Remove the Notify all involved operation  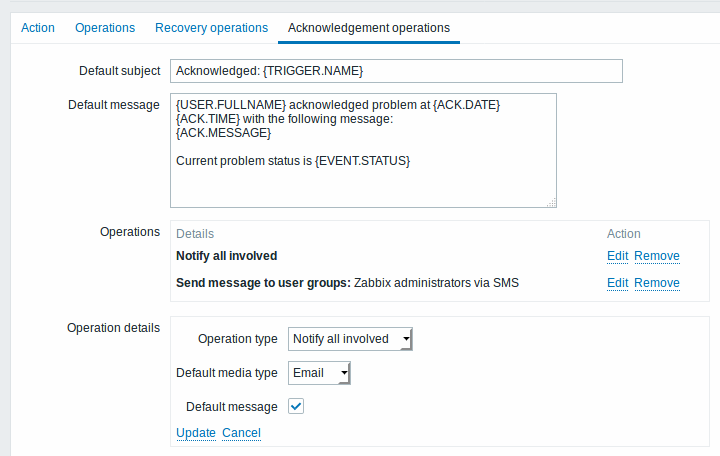[657, 256]
